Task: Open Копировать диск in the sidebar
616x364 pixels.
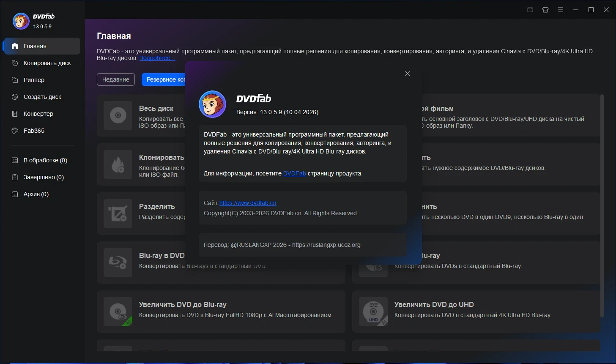Action: click(42, 63)
